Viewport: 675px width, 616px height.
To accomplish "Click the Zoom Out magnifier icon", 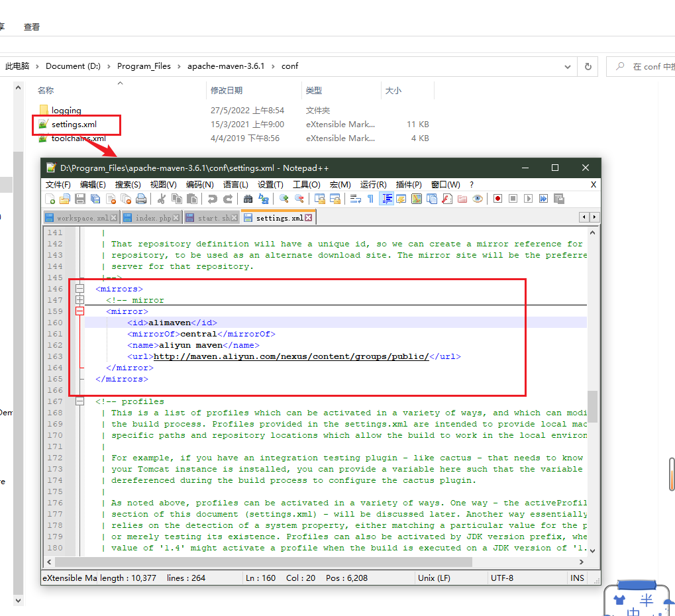I will (x=299, y=199).
